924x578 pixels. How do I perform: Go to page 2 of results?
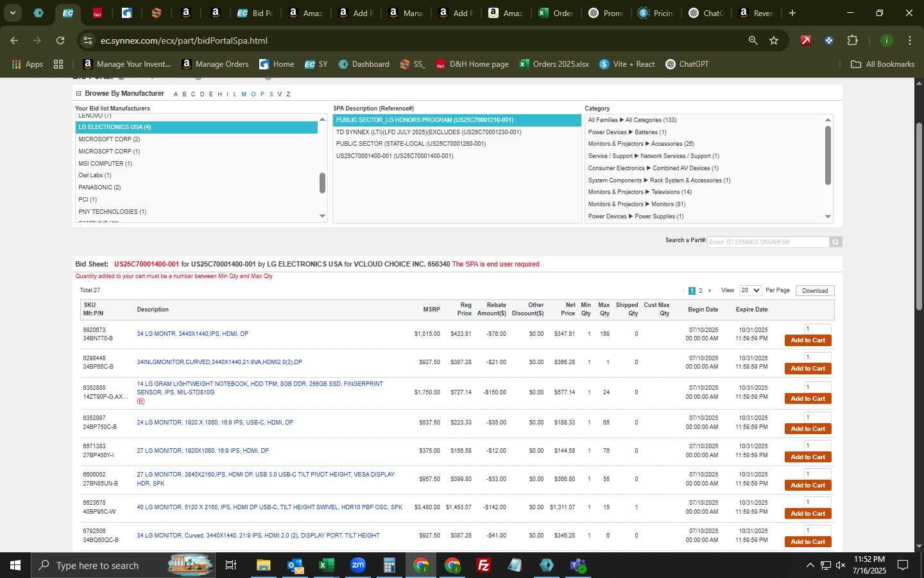tap(701, 291)
